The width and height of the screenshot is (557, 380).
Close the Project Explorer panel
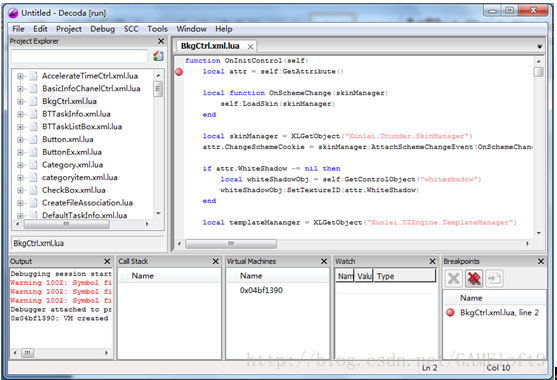[x=161, y=41]
